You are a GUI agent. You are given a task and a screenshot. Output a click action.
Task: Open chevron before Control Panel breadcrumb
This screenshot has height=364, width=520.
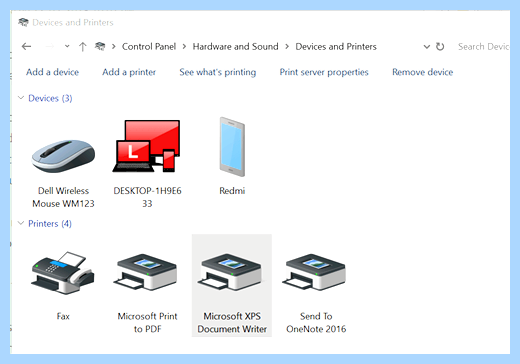coord(114,47)
